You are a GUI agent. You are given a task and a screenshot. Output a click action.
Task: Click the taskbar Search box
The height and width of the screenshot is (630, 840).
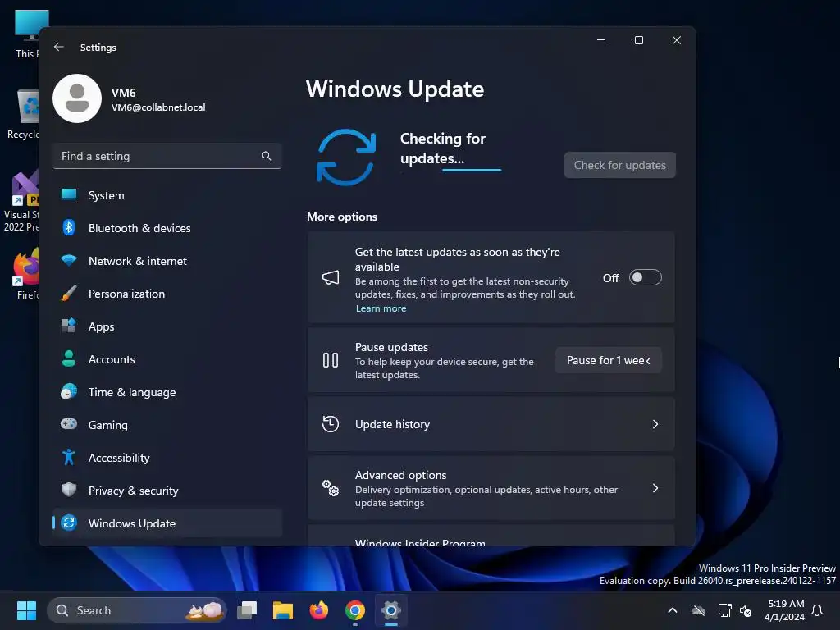137,610
